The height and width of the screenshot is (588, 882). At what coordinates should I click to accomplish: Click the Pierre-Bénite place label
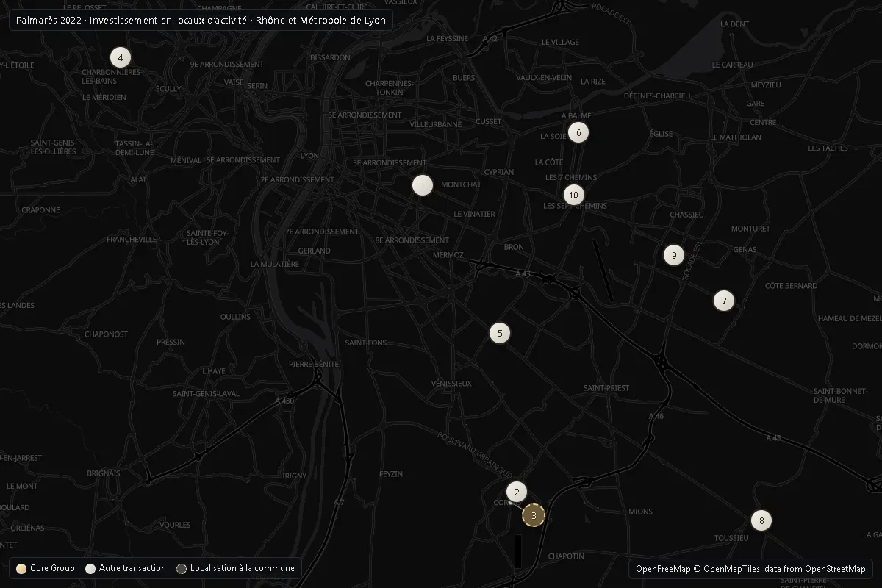point(314,365)
